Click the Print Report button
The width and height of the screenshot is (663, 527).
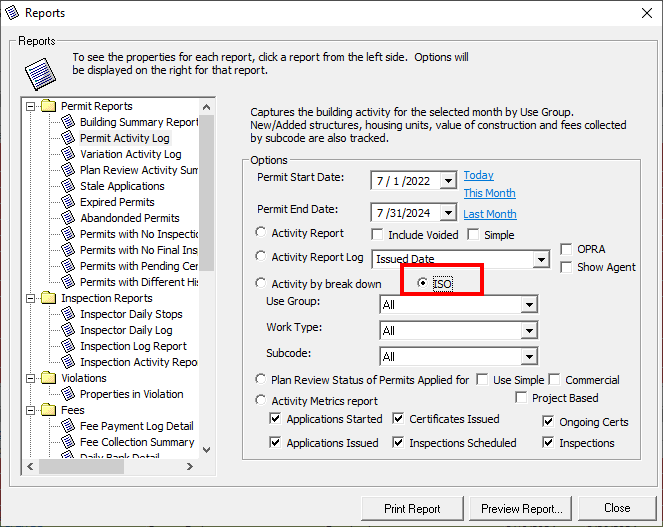[412, 508]
